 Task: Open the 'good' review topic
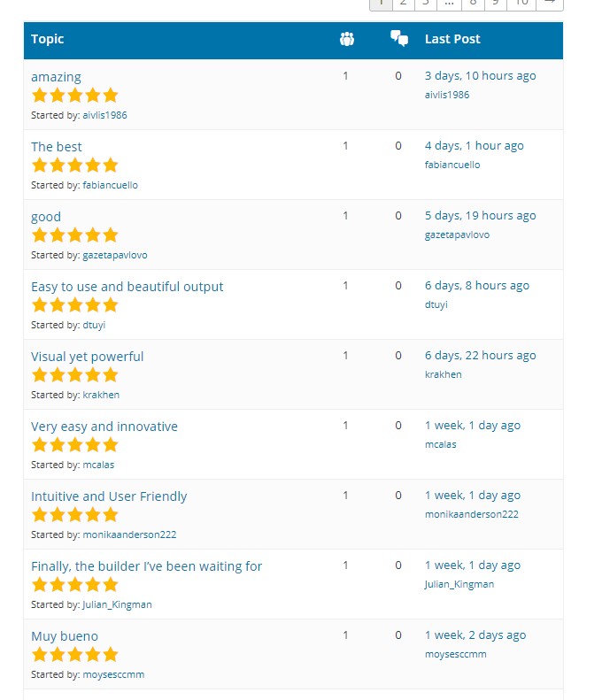46,218
